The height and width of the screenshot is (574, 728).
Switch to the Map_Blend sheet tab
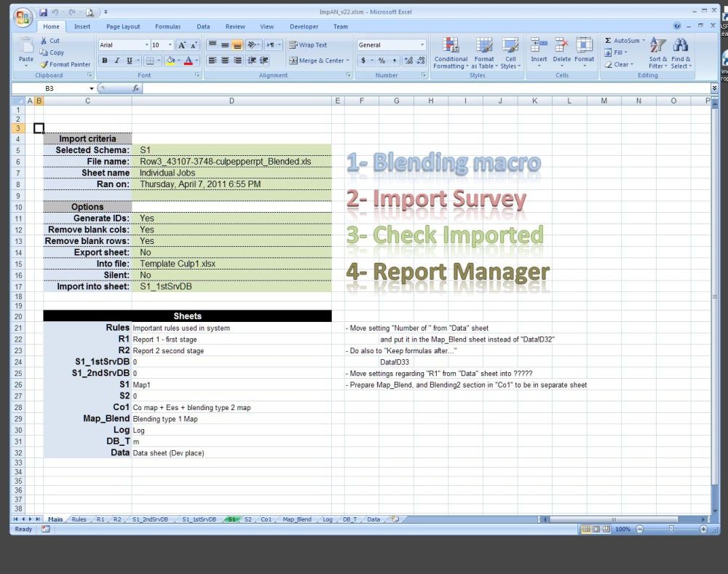click(x=297, y=519)
